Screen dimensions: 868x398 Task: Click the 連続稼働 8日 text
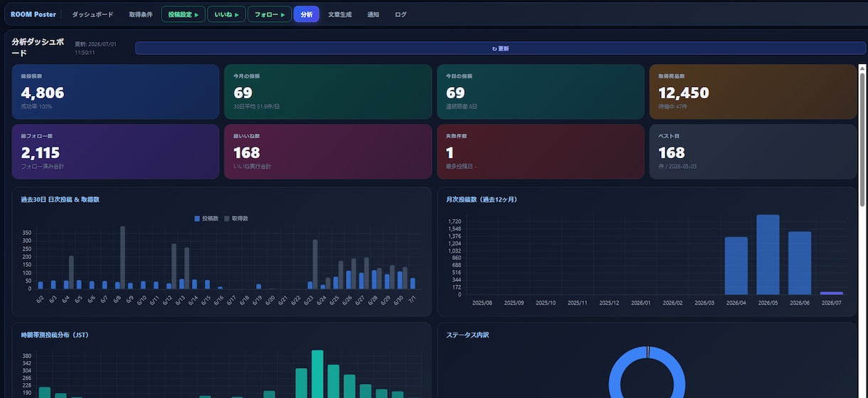coord(462,107)
